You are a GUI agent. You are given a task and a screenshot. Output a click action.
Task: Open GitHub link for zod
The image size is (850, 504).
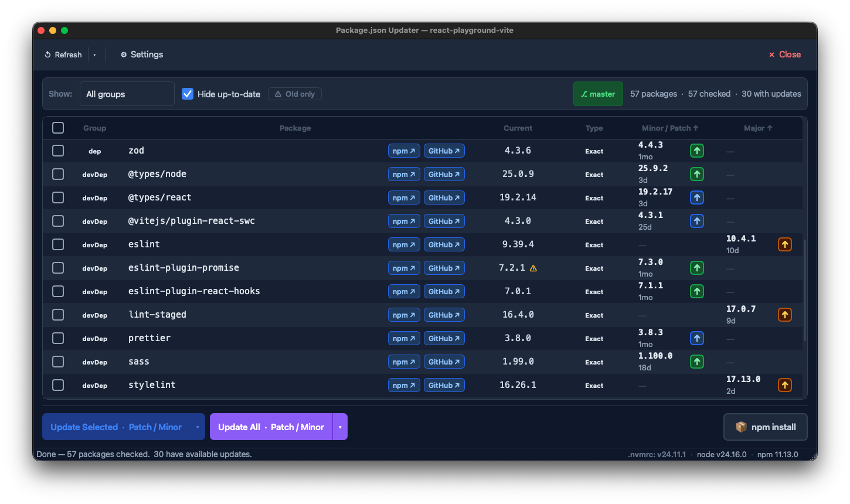[x=444, y=151]
